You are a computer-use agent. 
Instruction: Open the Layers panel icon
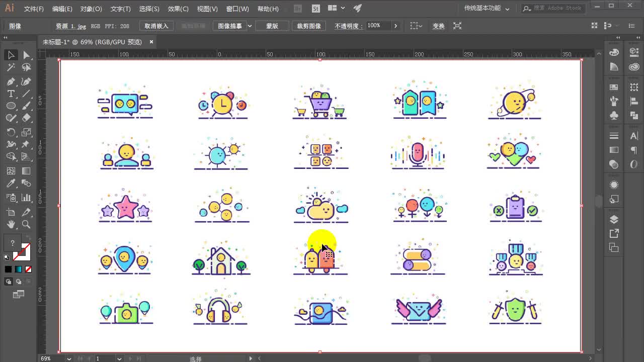pos(614,220)
